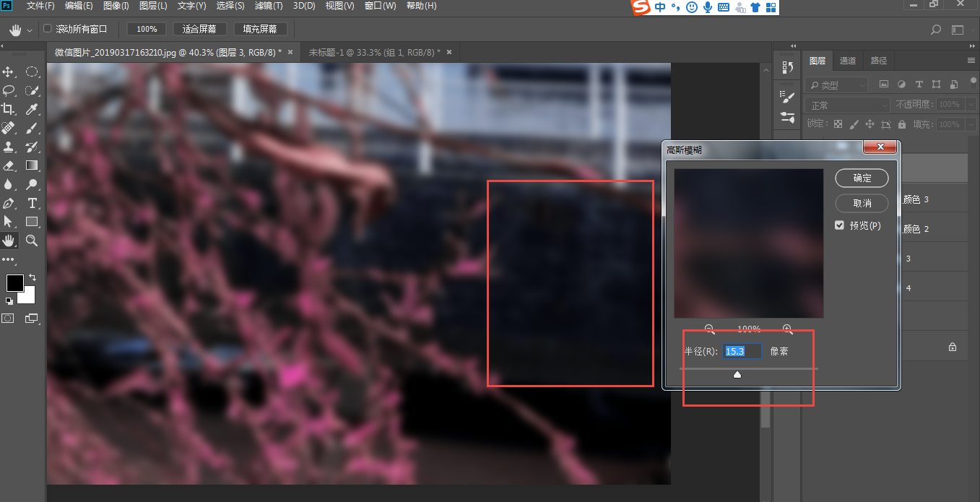Open the Edit Toolbar three-dots button
Screen dimensions: 980x502
[9, 259]
